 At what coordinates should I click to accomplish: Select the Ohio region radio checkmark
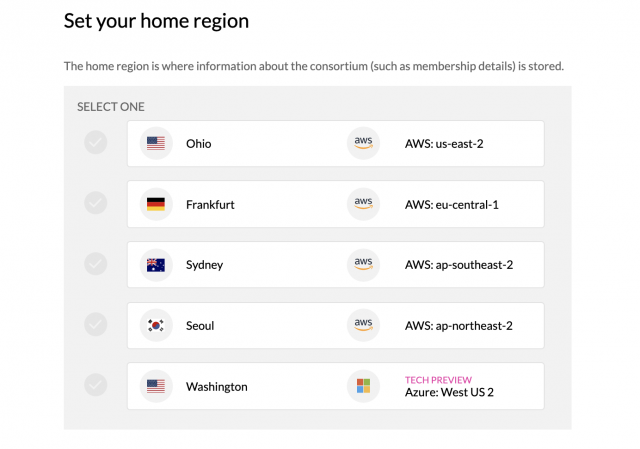tap(96, 142)
